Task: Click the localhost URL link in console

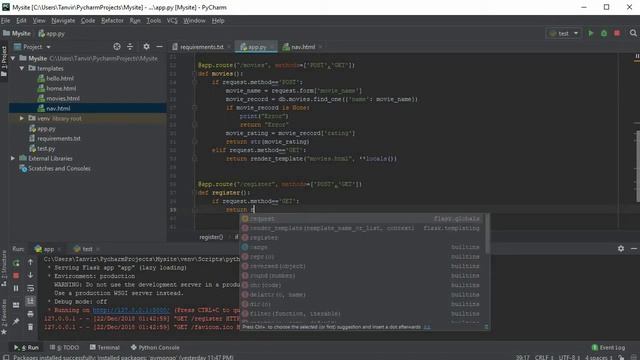Action: coord(131,310)
